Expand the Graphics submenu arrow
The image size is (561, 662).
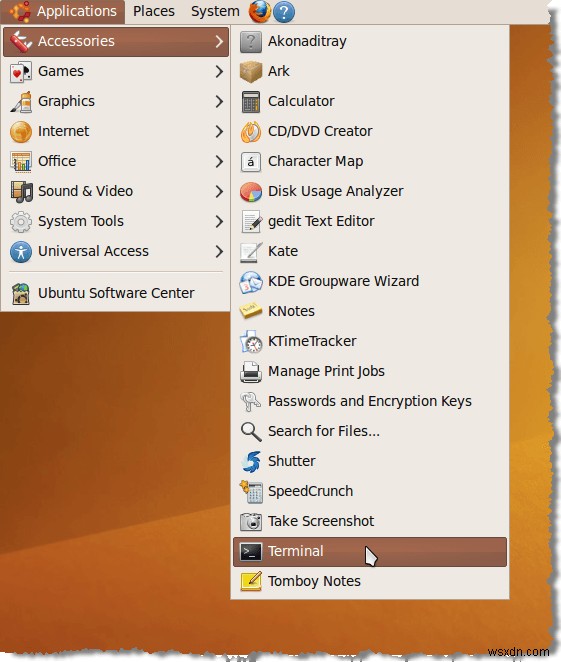coord(219,101)
